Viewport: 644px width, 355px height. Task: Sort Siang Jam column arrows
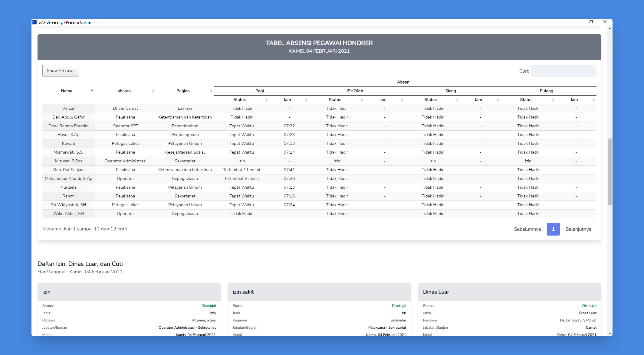[x=498, y=100]
